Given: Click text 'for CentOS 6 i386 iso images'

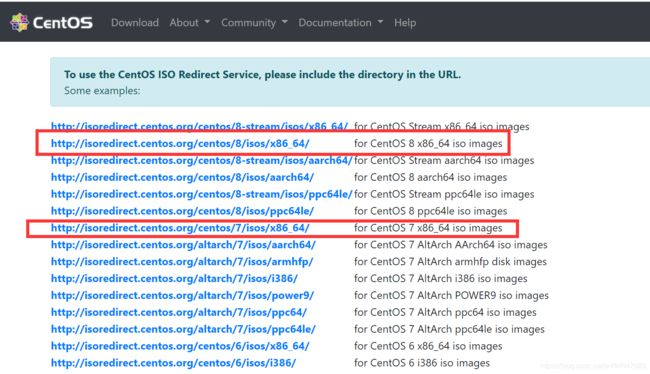Looking at the screenshot, I should click(422, 363).
